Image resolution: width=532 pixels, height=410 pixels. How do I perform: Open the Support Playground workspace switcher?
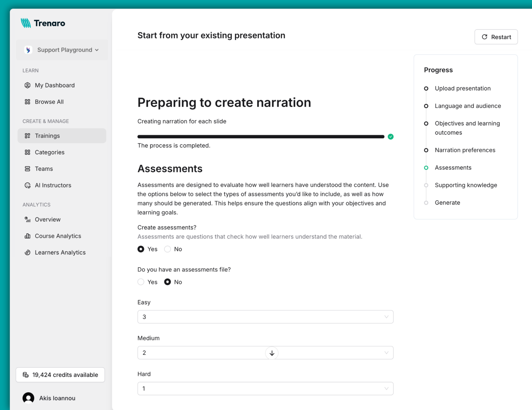click(x=62, y=50)
